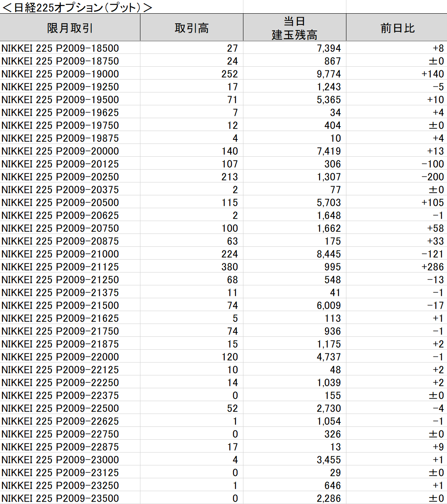Screen dimensions: 447x504
Task: Select row NIKKEI 225 P2009-21125
Action: coord(223,266)
